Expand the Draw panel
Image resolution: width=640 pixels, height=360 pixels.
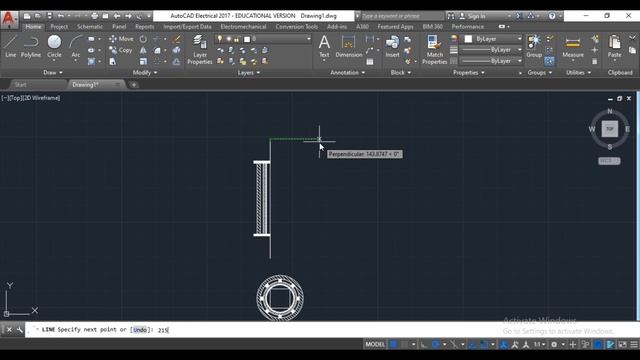pos(53,73)
